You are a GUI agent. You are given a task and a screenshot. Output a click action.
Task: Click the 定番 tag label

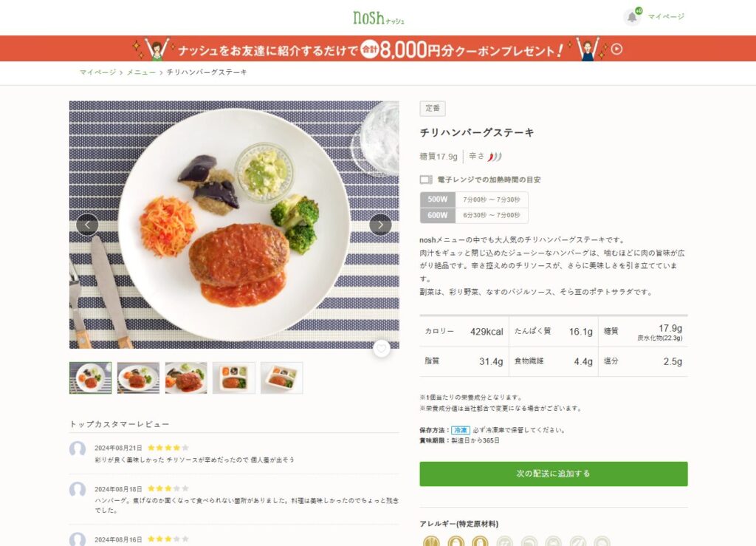click(433, 109)
